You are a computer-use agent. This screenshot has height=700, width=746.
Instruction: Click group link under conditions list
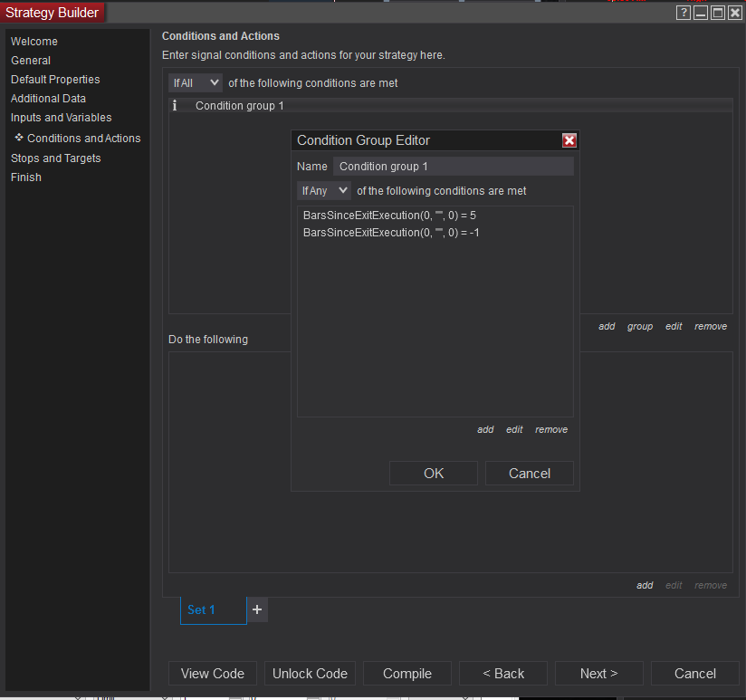coord(640,326)
